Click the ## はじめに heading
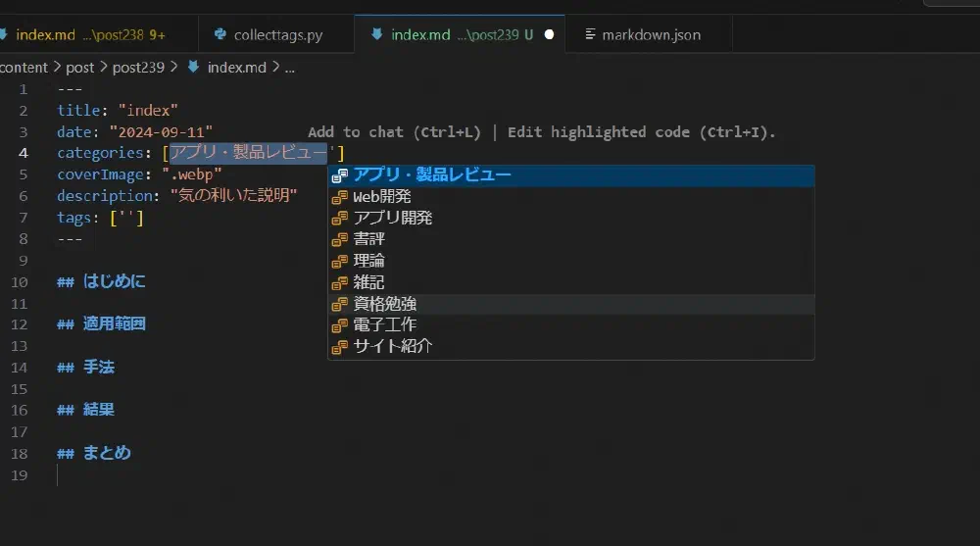980x546 pixels. pyautogui.click(x=101, y=281)
